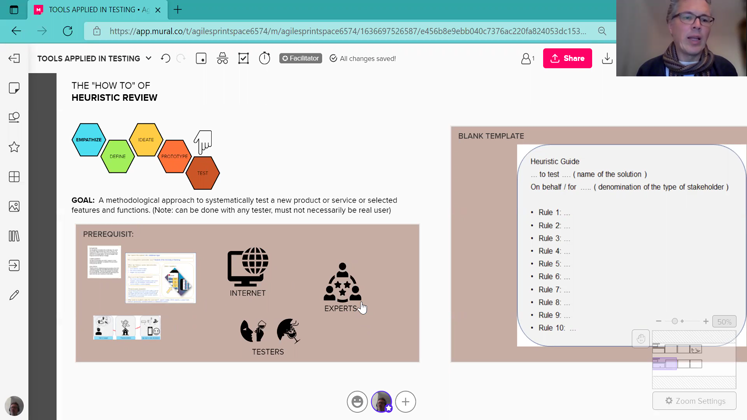747x420 pixels.
Task: Download the mural export icon
Action: click(607, 58)
